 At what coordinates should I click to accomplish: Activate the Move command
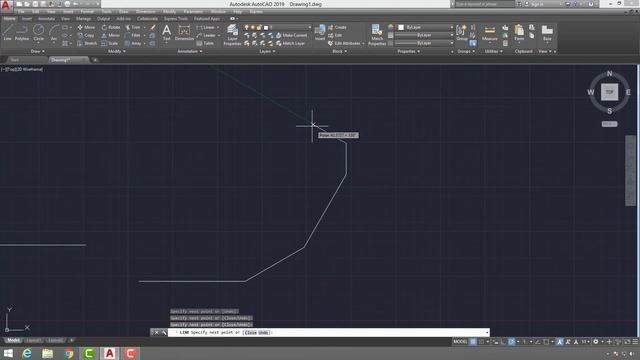[86, 27]
